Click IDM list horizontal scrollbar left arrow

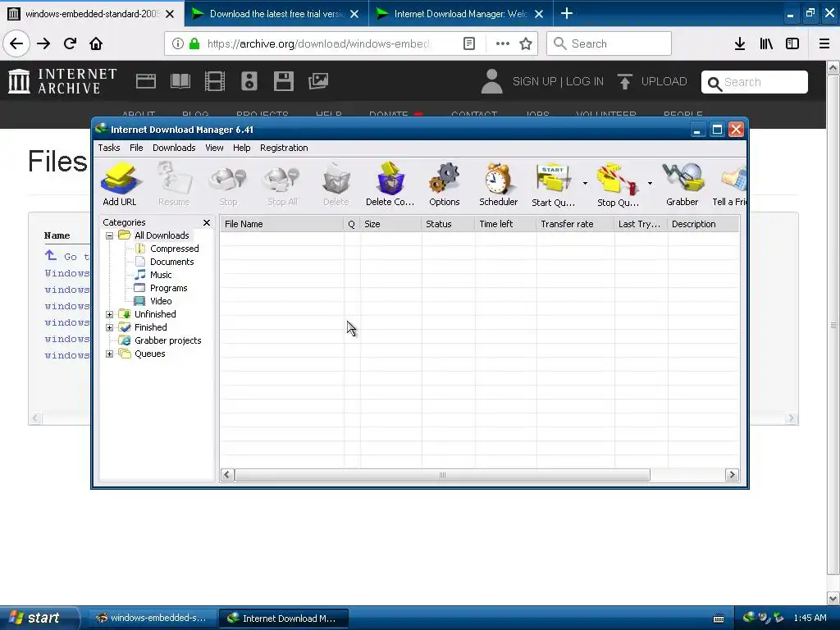click(x=227, y=475)
